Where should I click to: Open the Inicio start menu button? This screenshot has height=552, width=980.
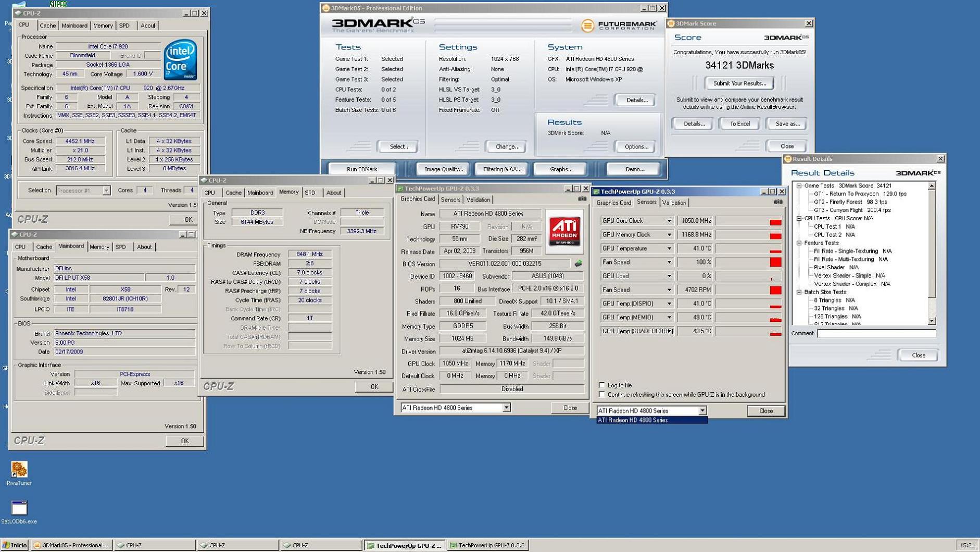coord(15,545)
